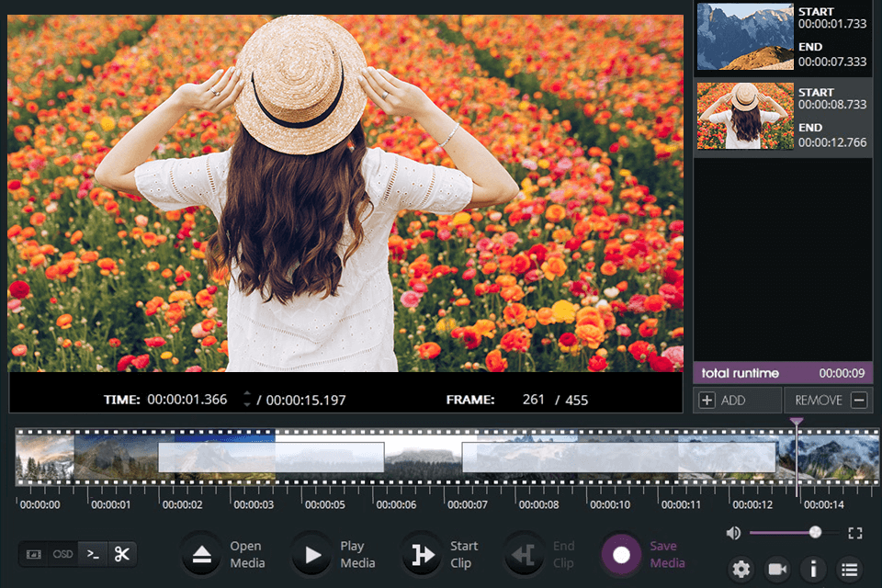Adjust the volume slider
The height and width of the screenshot is (588, 882).
coord(817,532)
